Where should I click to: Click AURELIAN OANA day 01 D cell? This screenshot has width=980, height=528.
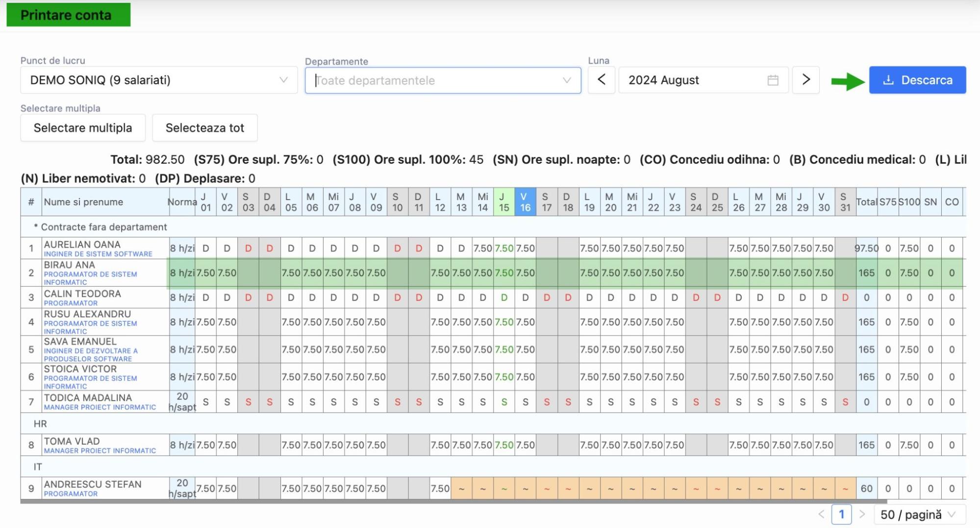[x=205, y=248]
